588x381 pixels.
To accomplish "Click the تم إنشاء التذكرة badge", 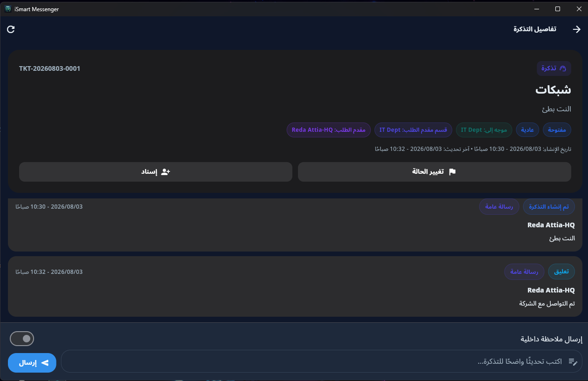I will coord(549,207).
